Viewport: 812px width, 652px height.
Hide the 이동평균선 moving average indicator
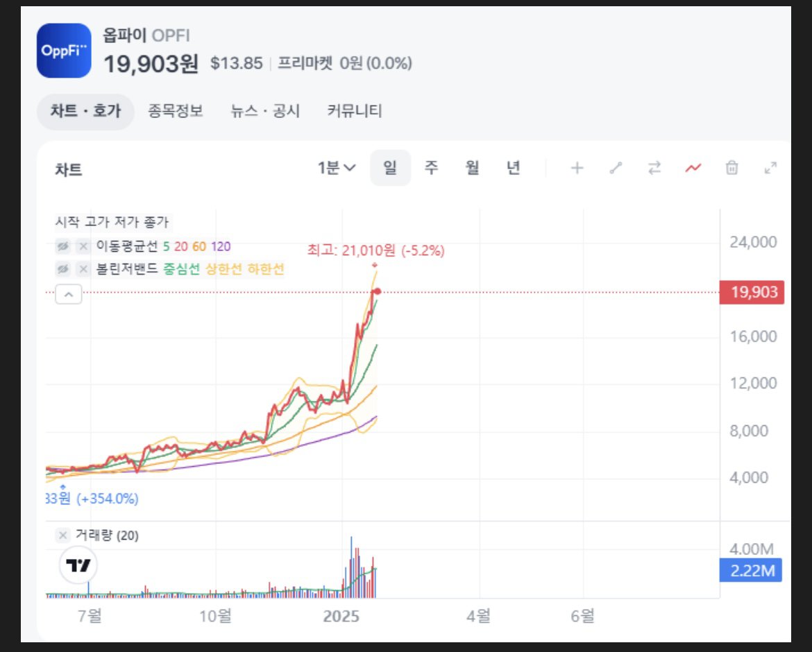[63, 246]
